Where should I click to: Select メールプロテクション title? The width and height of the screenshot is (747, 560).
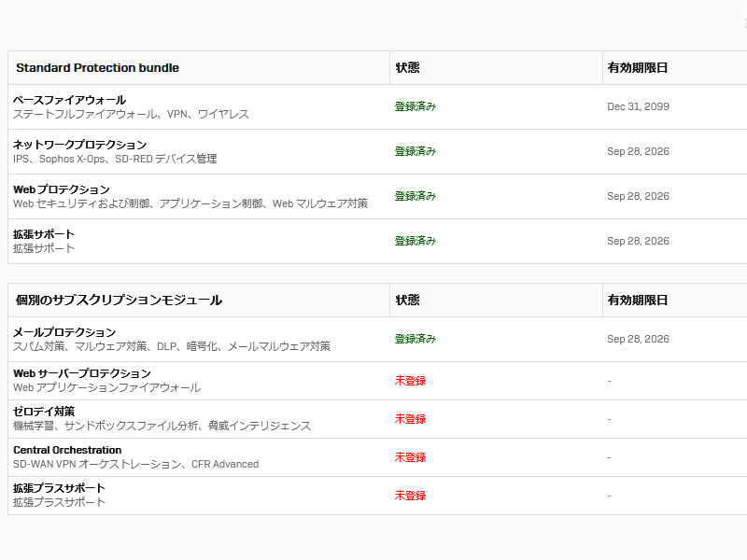pyautogui.click(x=64, y=332)
